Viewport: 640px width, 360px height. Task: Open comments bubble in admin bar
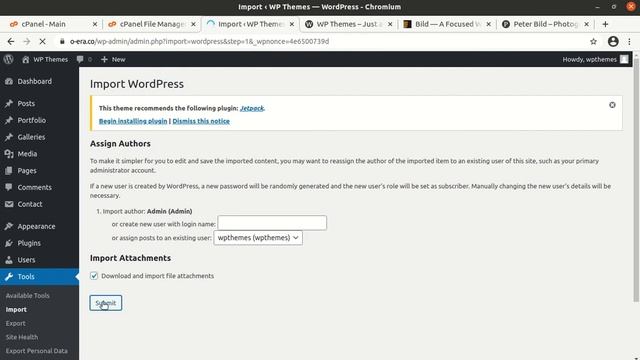click(80, 59)
